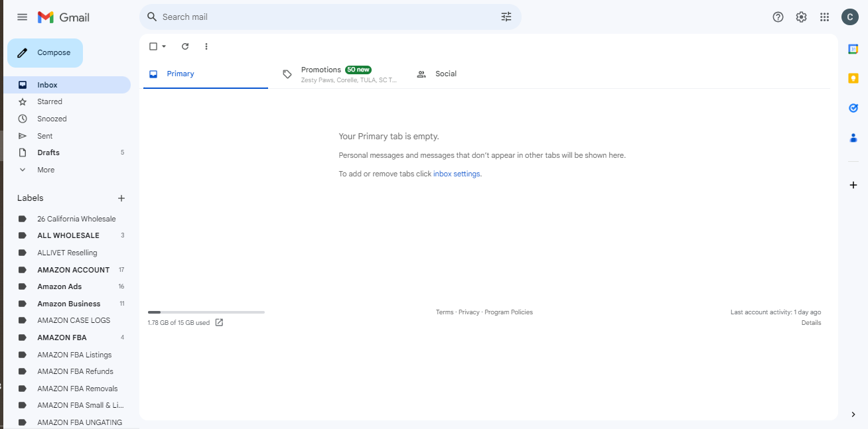Toggle the select all checkbox
This screenshot has height=429, width=868.
[x=153, y=46]
